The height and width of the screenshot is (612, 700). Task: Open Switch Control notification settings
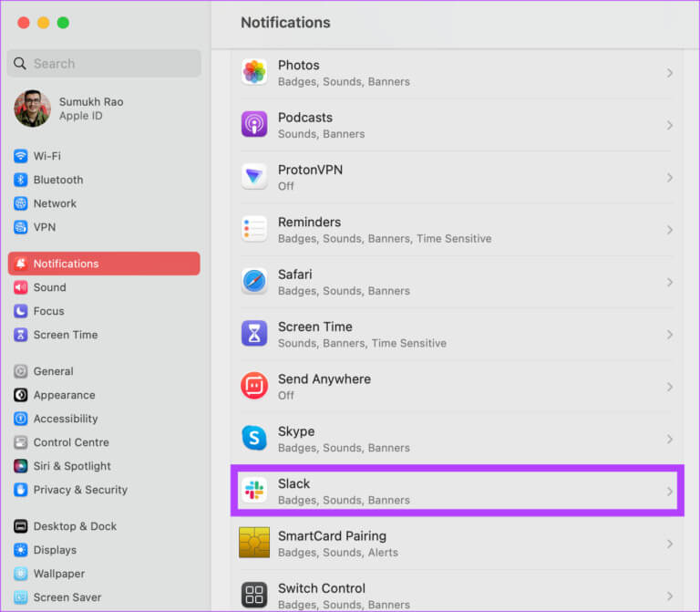(x=458, y=591)
